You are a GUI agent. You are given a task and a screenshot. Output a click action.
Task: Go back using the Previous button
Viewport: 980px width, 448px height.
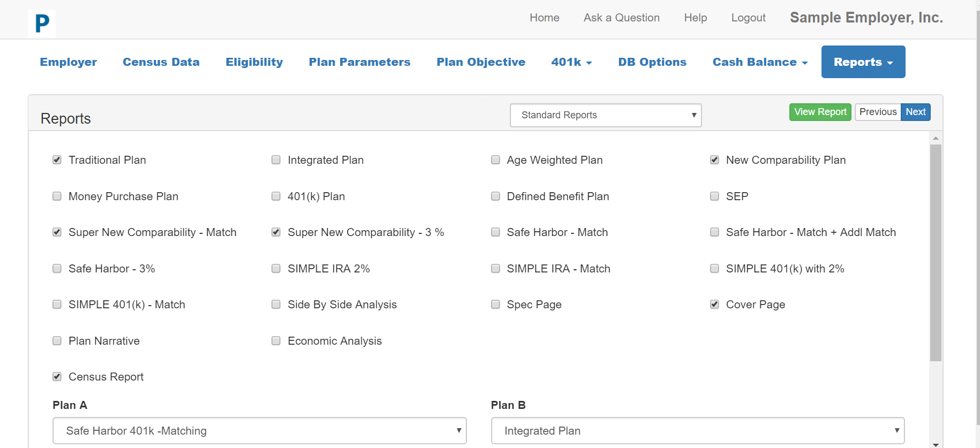pos(878,112)
